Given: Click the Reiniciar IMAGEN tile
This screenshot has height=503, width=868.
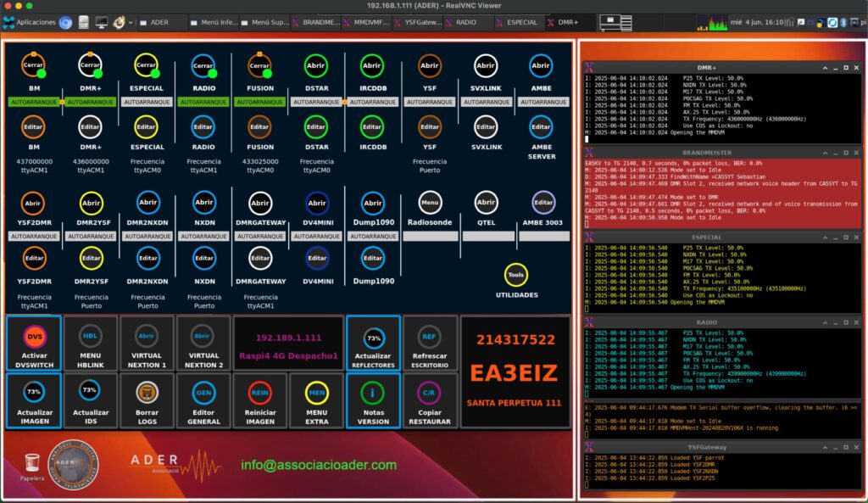Looking at the screenshot, I should tap(260, 400).
